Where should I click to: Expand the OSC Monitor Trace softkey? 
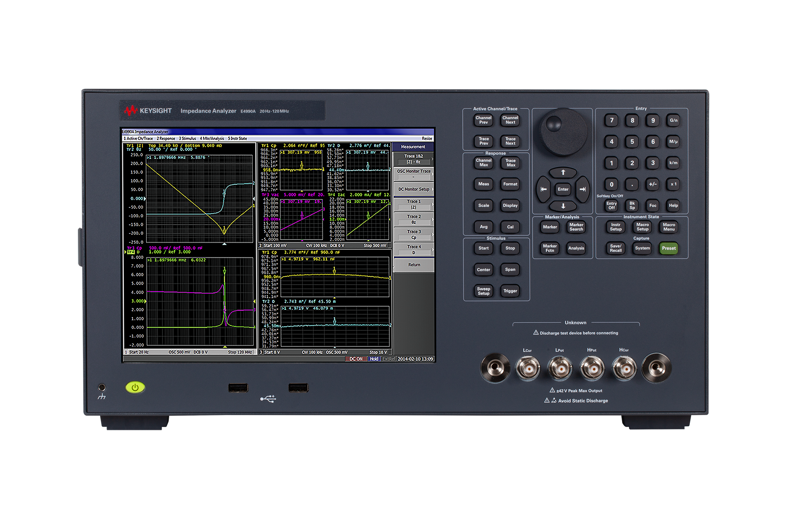click(x=413, y=173)
